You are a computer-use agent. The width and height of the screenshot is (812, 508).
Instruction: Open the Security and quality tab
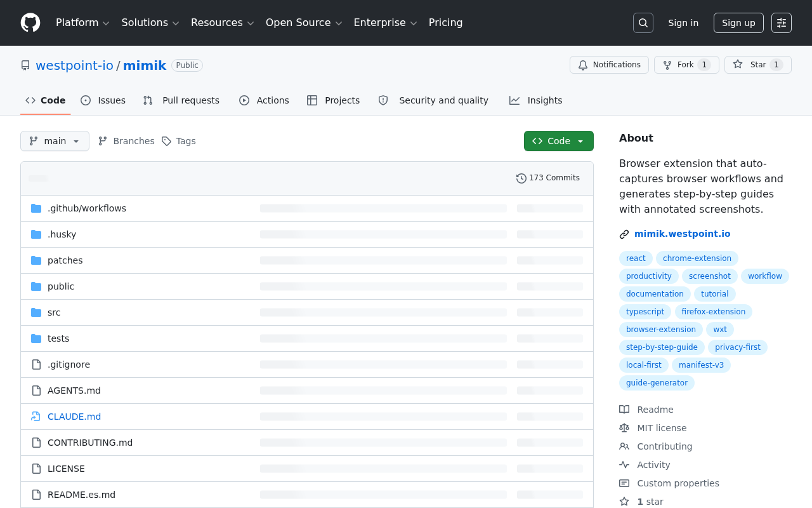tap(433, 100)
